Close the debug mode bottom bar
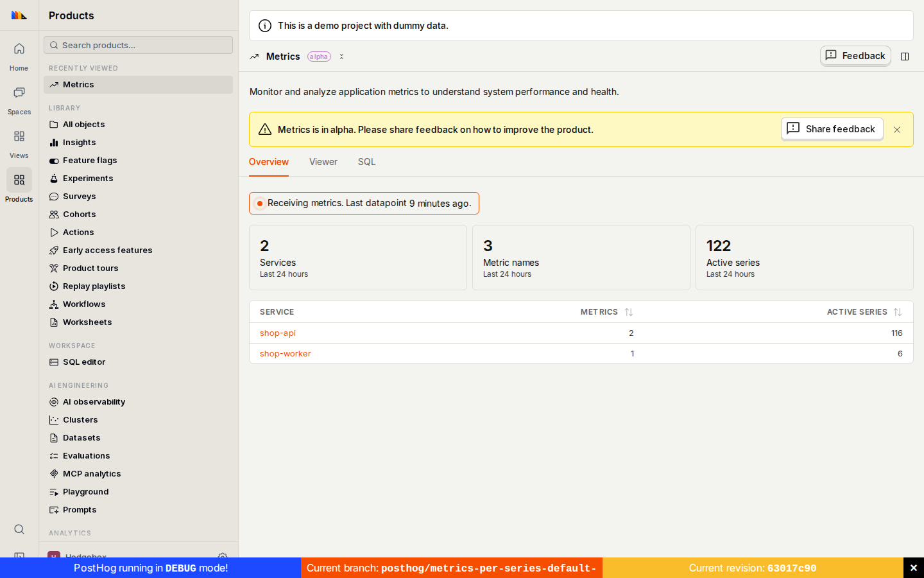 coord(914,568)
